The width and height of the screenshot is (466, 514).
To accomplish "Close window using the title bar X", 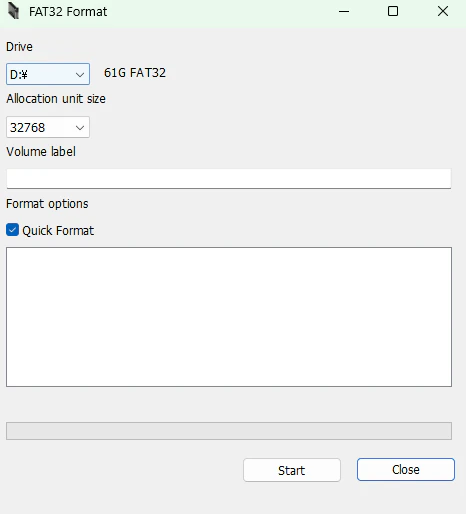I will tap(443, 12).
